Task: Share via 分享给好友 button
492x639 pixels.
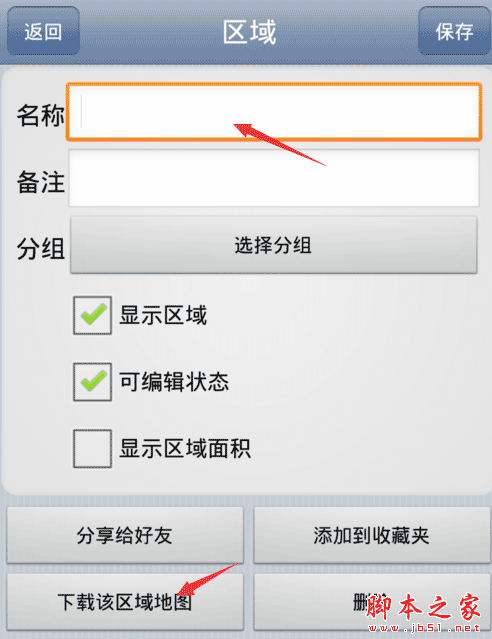Action: click(125, 535)
